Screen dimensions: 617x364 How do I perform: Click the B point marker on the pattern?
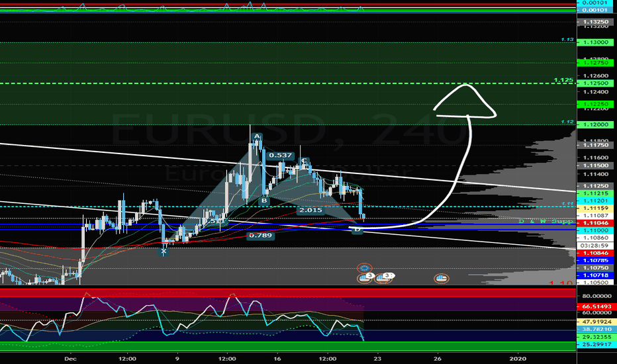(263, 201)
